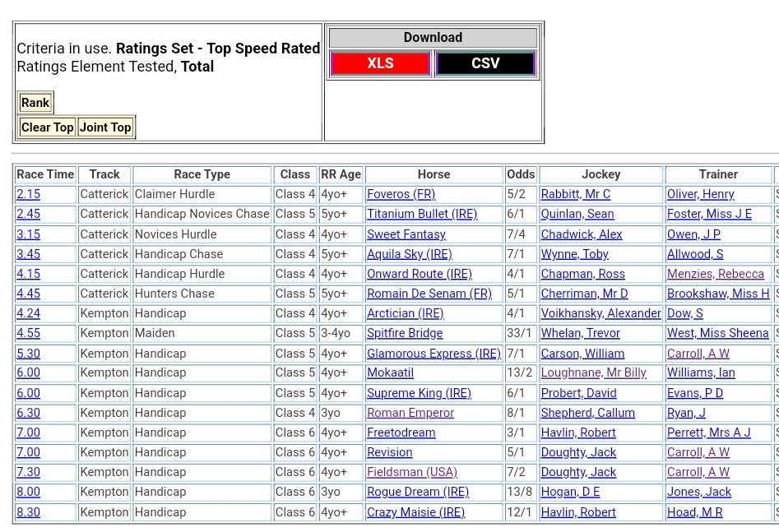This screenshot has height=532, width=779.
Task: Download results as CSV file
Action: (x=485, y=63)
